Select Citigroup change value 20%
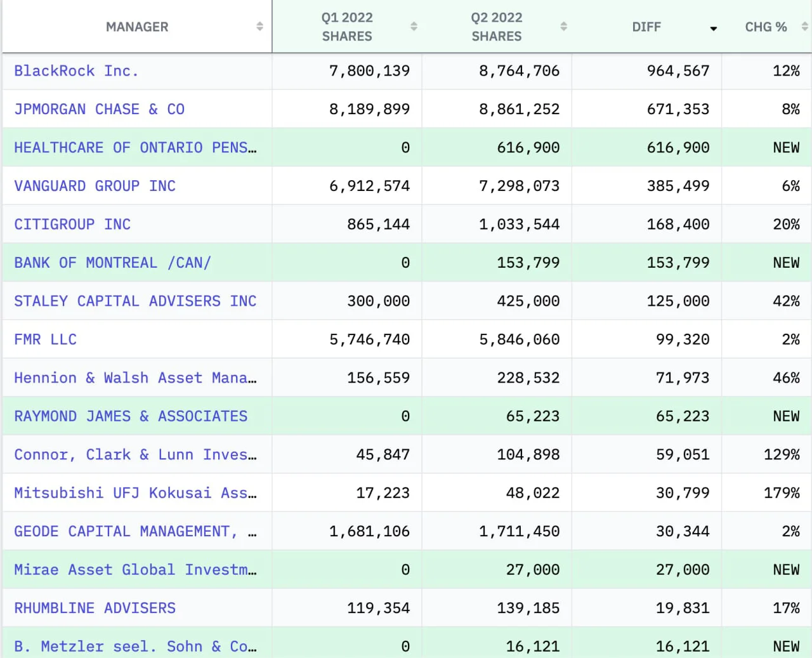This screenshot has height=658, width=812. [786, 225]
